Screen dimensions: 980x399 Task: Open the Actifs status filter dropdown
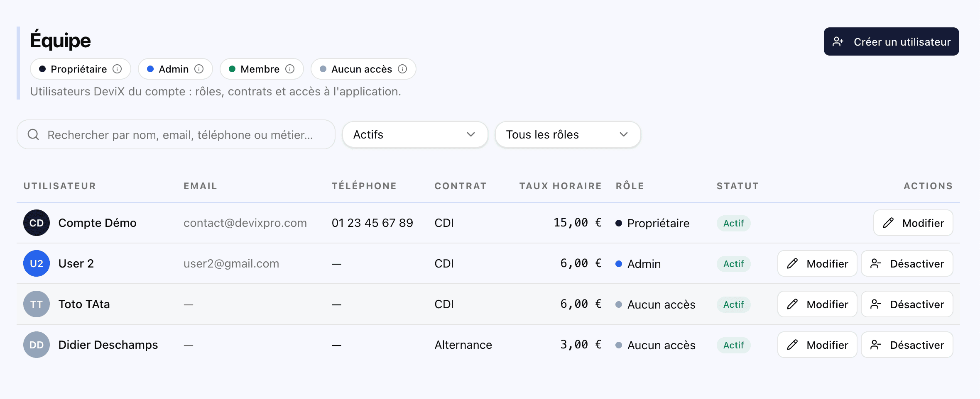click(415, 134)
